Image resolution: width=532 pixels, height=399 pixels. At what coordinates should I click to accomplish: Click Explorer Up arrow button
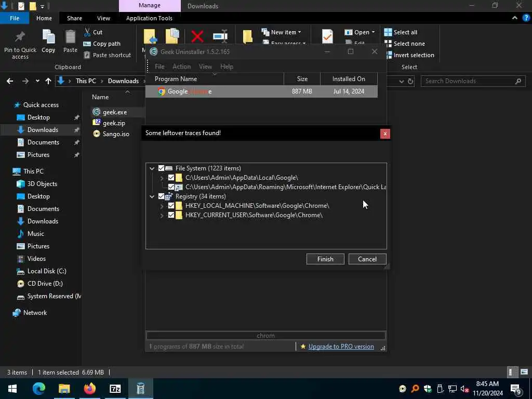pyautogui.click(x=48, y=81)
